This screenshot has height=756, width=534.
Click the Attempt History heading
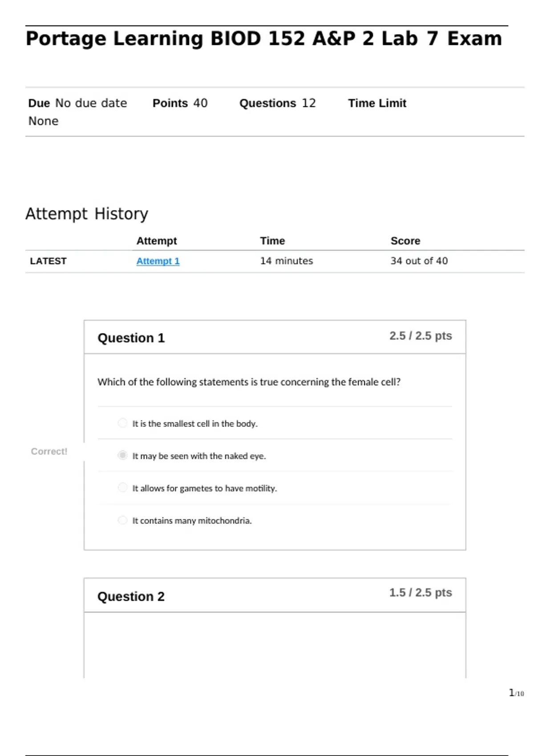pos(87,214)
